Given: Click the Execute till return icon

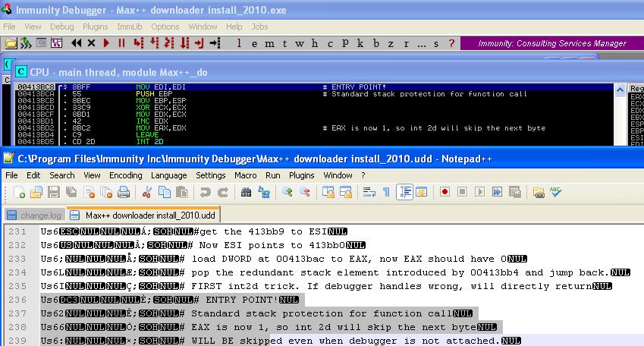Looking at the screenshot, I should click(x=199, y=42).
